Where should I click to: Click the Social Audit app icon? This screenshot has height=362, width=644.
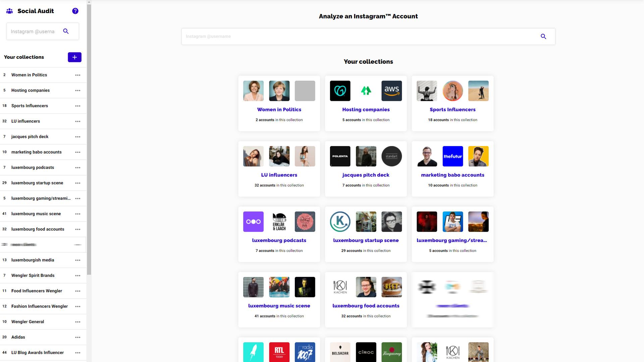click(x=10, y=11)
